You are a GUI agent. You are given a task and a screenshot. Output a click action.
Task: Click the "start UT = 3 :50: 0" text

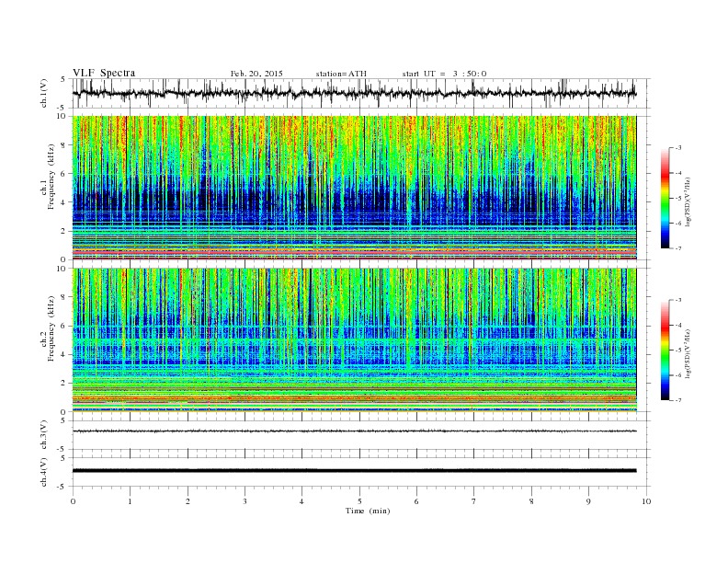pyautogui.click(x=444, y=74)
